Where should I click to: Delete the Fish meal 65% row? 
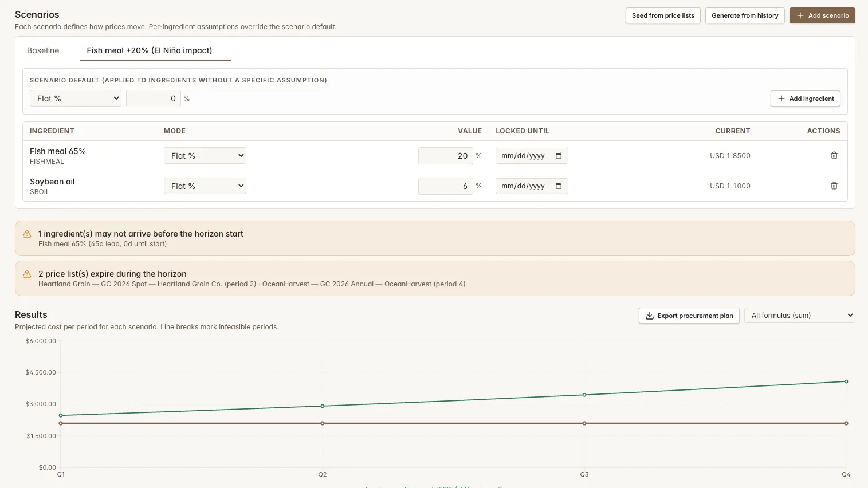pyautogui.click(x=834, y=156)
